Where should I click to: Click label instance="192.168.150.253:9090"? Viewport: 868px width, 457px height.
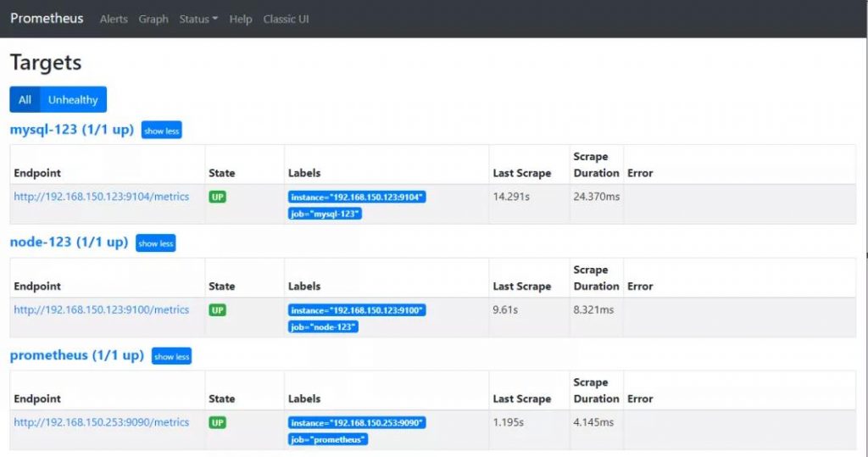pos(357,422)
